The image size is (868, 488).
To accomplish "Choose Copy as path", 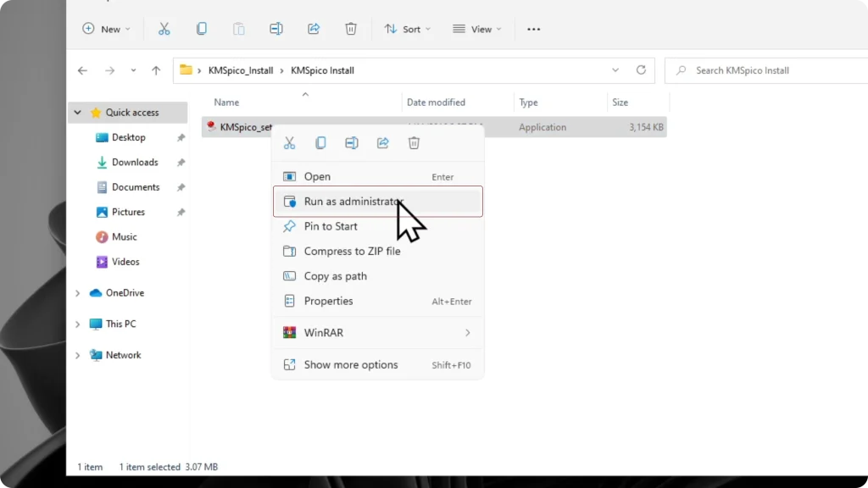I will [x=378, y=276].
